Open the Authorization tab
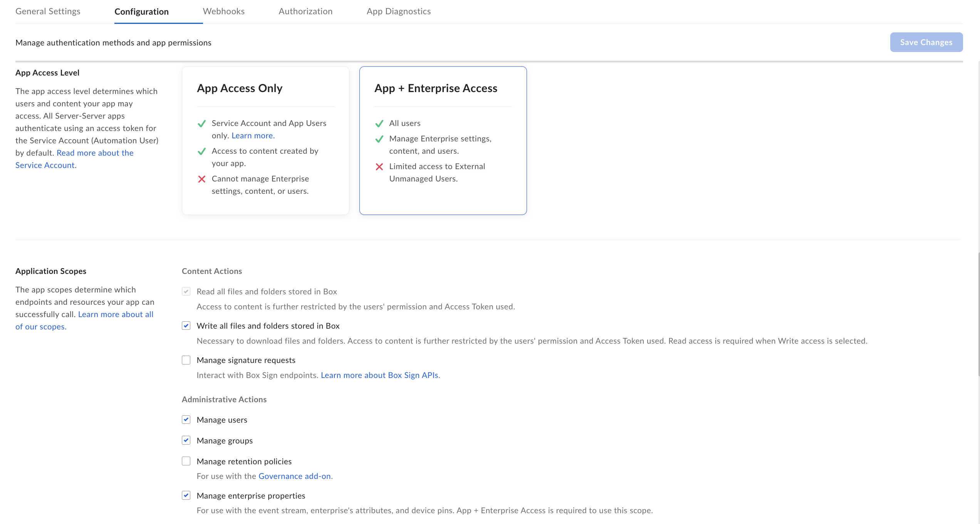The width and height of the screenshot is (980, 524). pos(305,11)
